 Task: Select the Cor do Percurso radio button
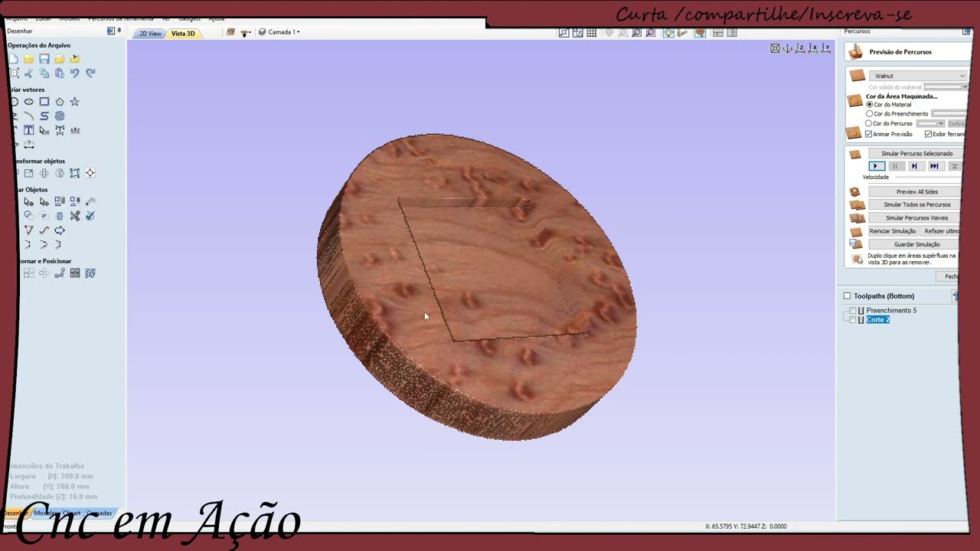tap(869, 123)
